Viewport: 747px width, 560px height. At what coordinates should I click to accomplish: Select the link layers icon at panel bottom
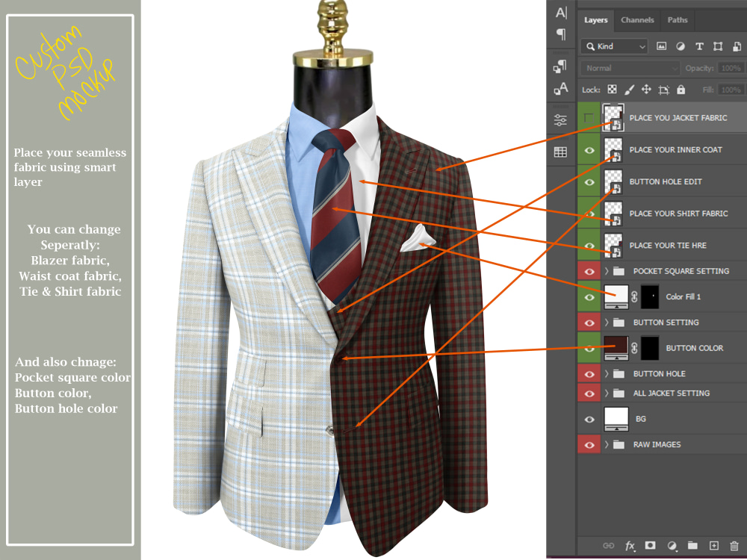pos(610,545)
